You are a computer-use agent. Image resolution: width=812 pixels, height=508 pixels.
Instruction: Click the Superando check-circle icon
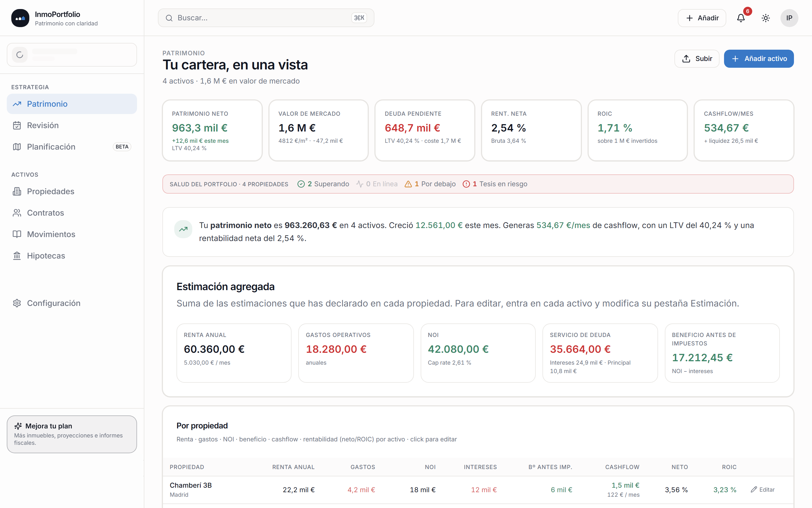click(301, 184)
